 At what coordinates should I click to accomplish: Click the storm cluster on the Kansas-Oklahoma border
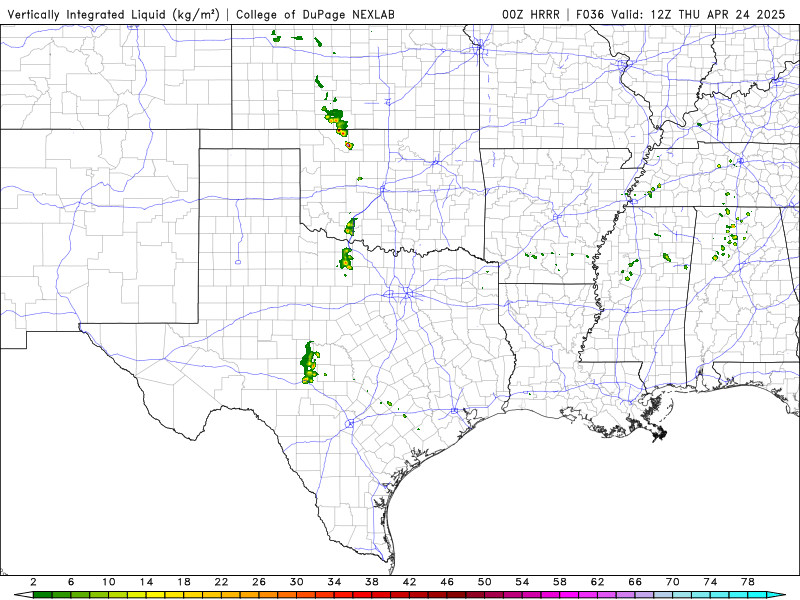(x=336, y=121)
